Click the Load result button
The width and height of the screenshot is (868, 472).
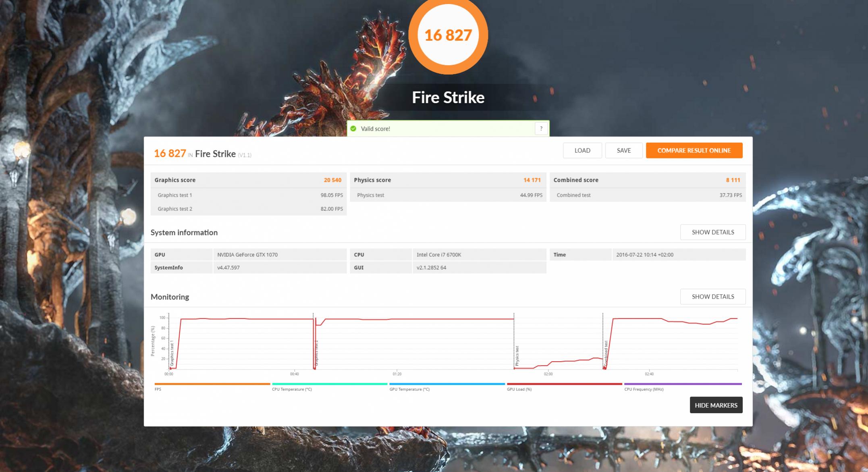(582, 150)
